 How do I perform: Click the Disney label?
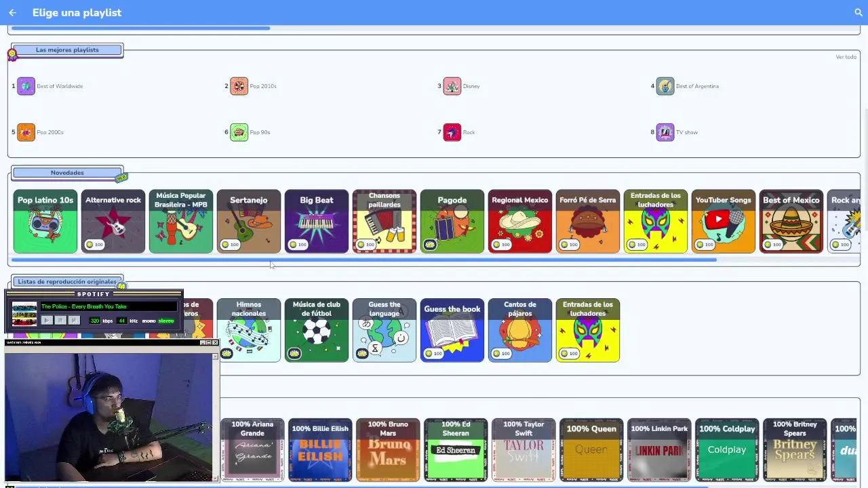coord(471,86)
